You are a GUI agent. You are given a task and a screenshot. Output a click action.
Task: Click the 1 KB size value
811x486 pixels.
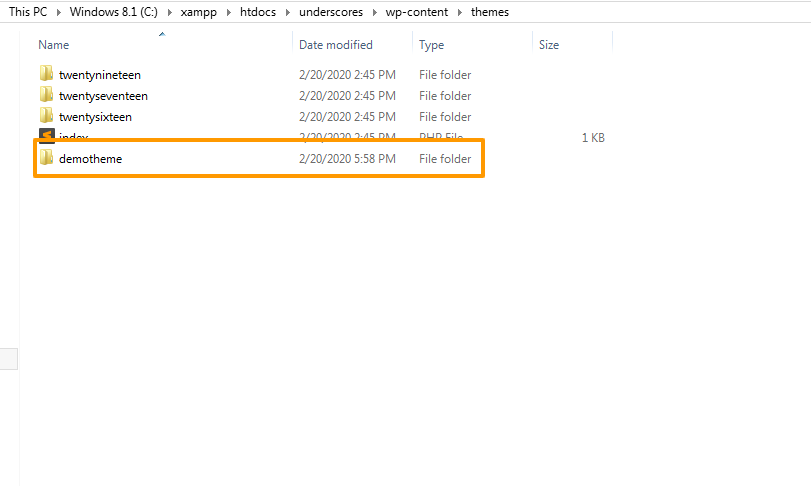click(x=593, y=138)
